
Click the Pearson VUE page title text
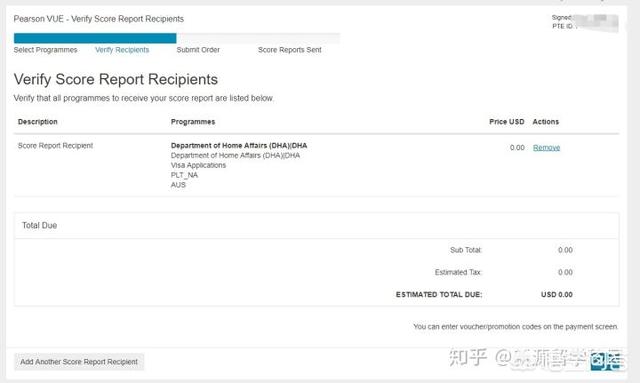tap(98, 19)
